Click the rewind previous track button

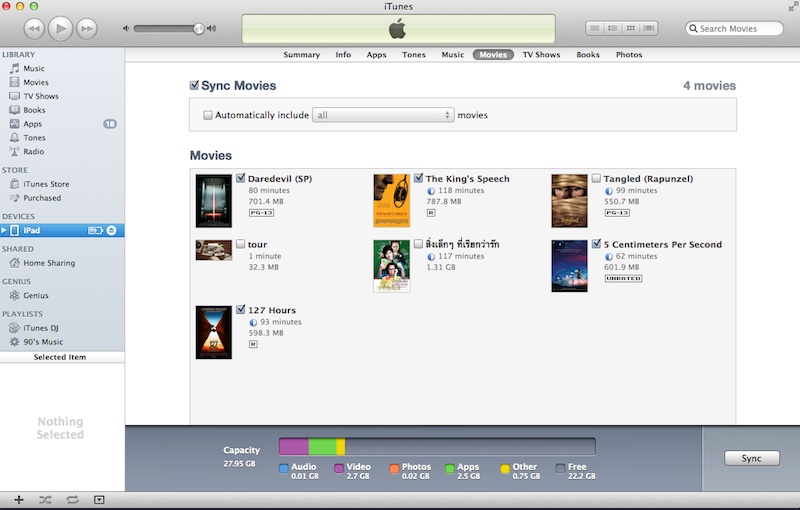[34, 29]
